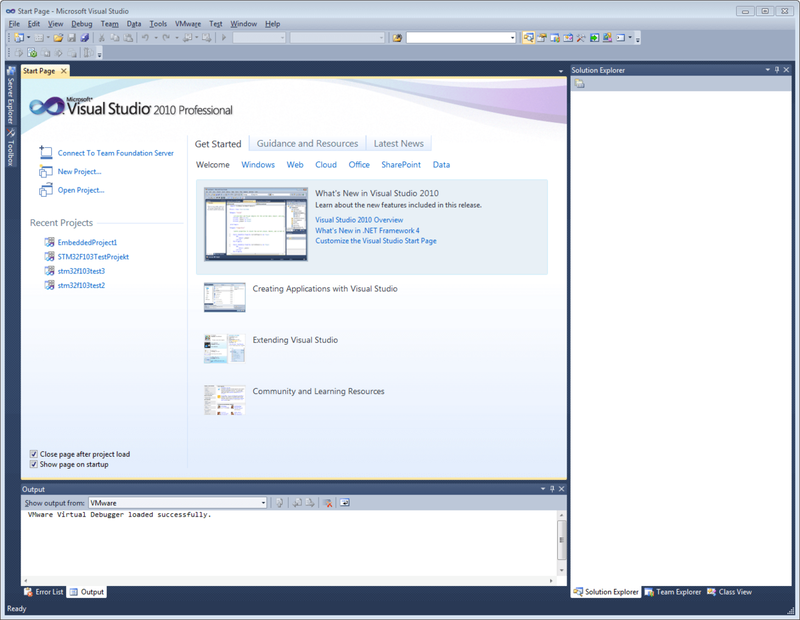Switch to the Guidance and Resources tab
Screen dimensions: 800x620
[x=307, y=144]
